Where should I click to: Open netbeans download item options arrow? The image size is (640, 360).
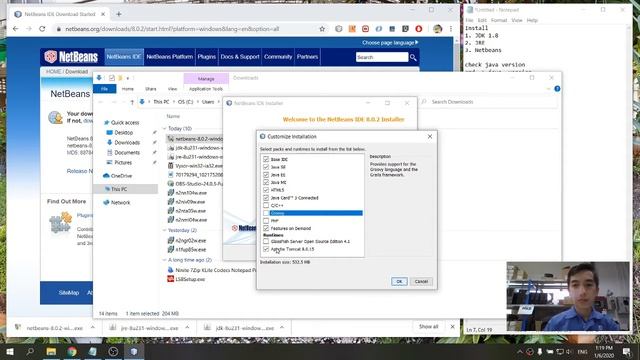pyautogui.click(x=93, y=327)
